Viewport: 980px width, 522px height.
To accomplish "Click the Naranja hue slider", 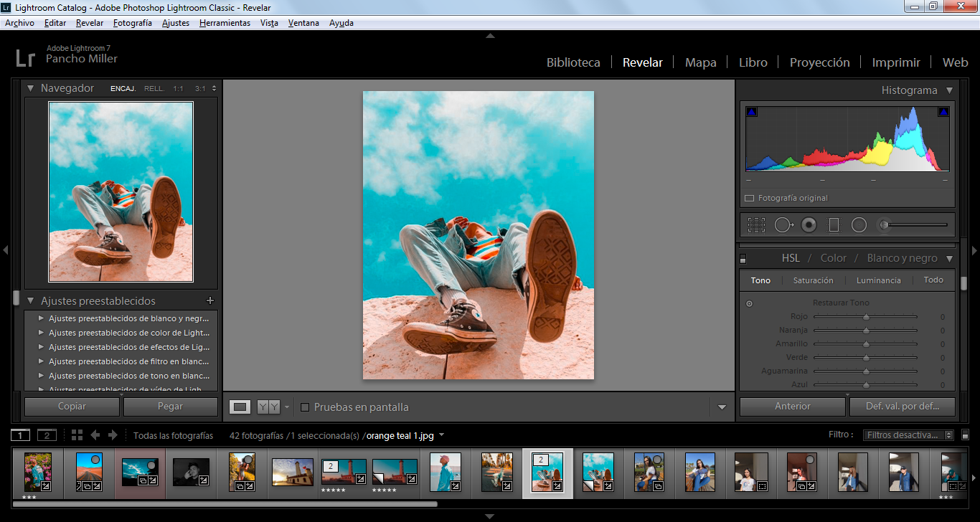I will click(x=865, y=331).
